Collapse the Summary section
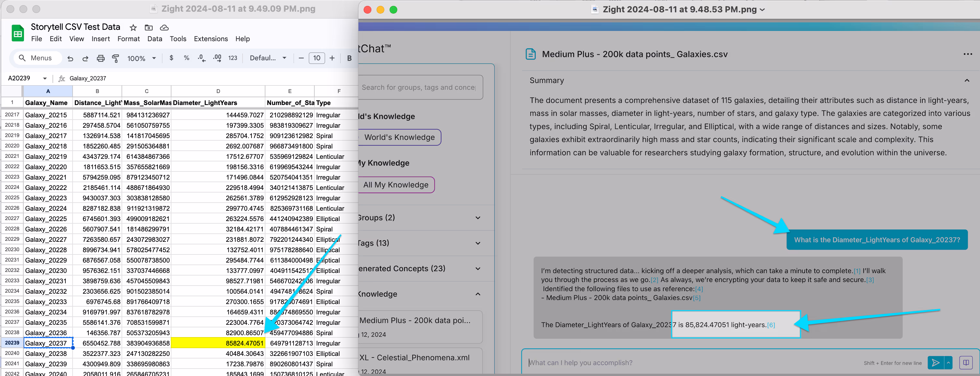 tap(967, 80)
